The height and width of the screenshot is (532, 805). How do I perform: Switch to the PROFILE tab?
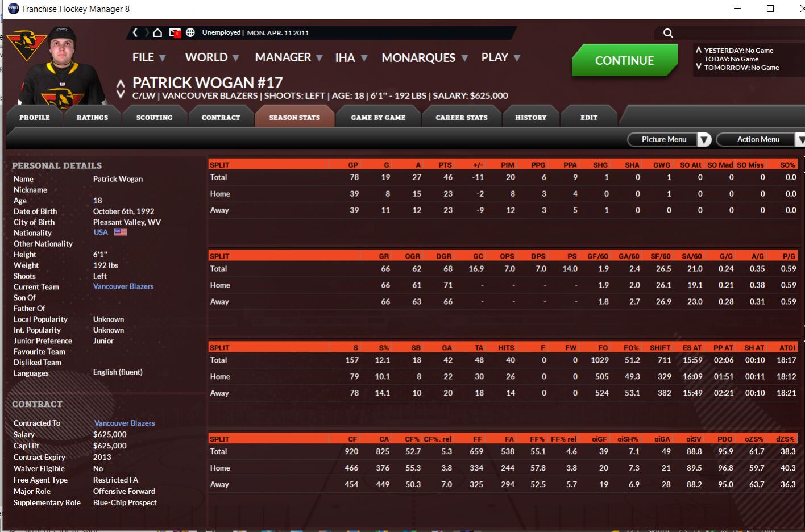click(x=35, y=118)
